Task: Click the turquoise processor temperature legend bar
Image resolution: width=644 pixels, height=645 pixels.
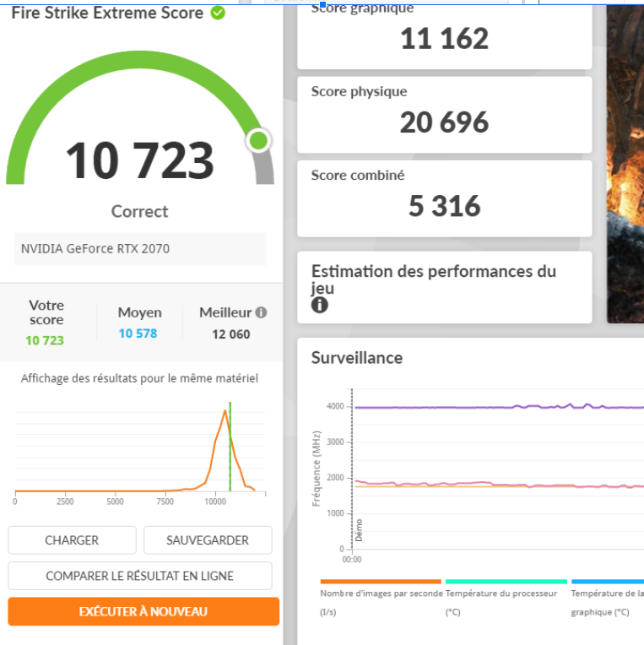Action: click(x=506, y=581)
